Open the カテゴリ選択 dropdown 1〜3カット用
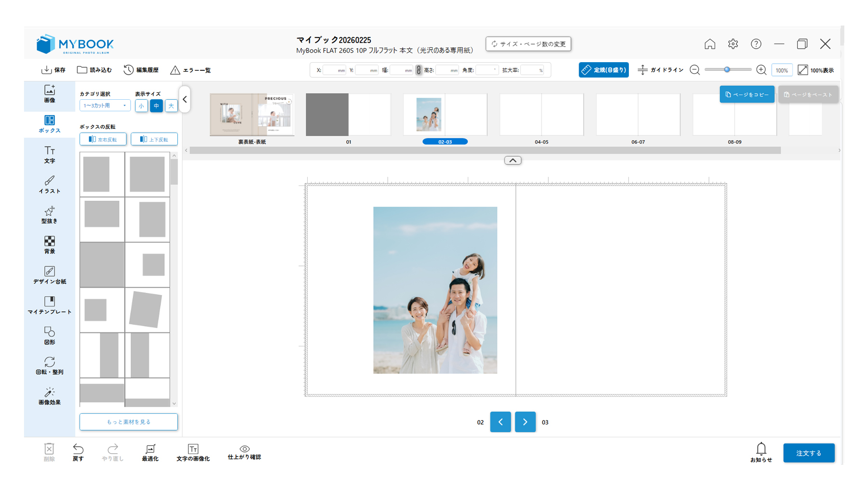The width and height of the screenshot is (868, 488). (105, 106)
